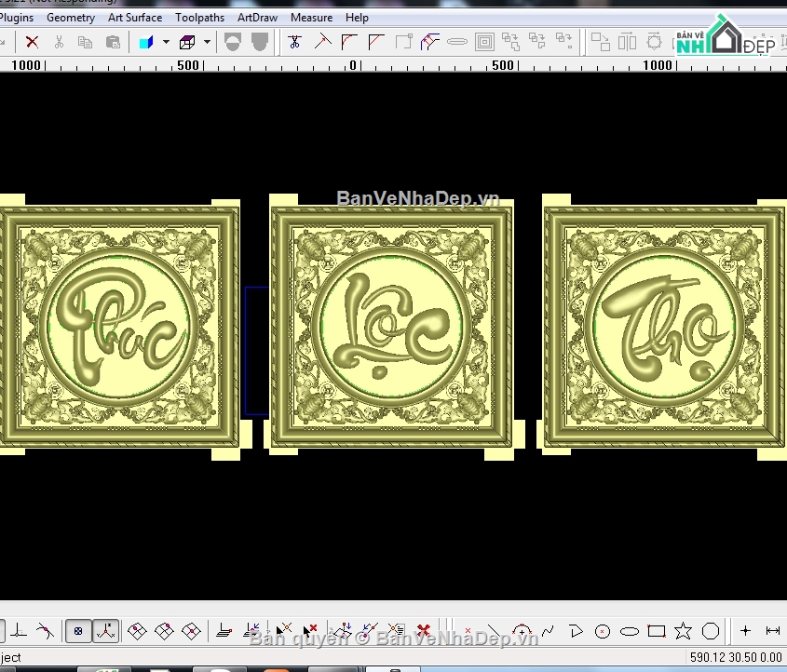Open the Toolpaths menu

(199, 18)
